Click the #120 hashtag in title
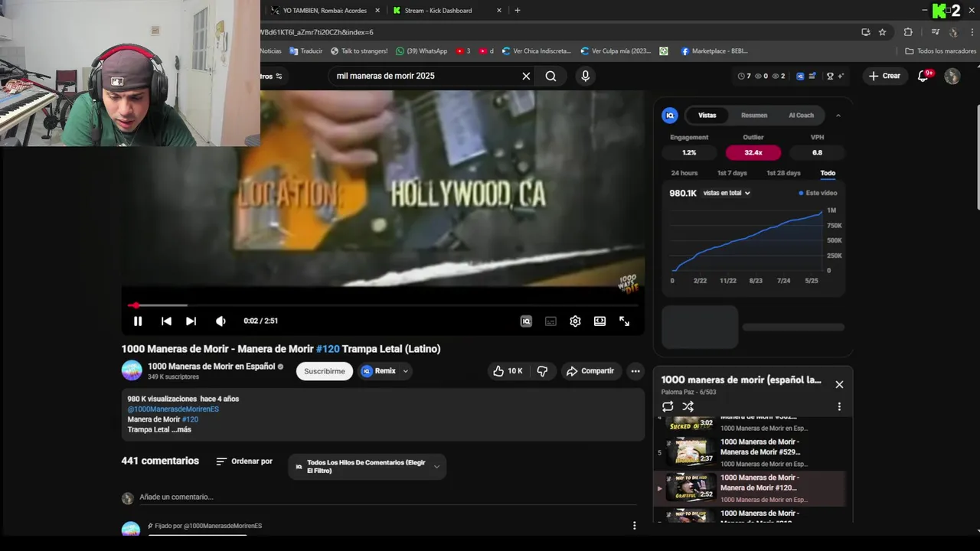The width and height of the screenshot is (980, 551). 328,349
